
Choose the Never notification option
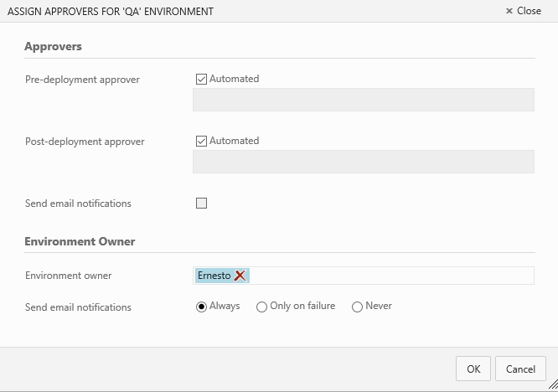(357, 307)
